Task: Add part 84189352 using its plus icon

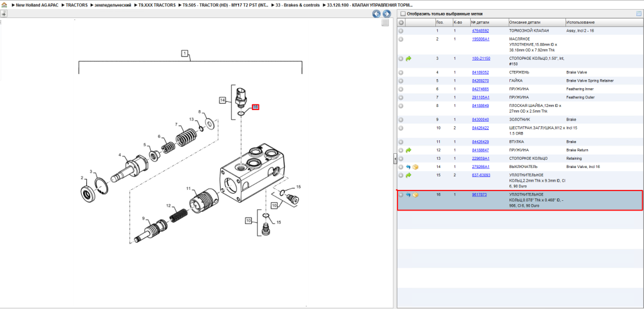Action: point(401,72)
